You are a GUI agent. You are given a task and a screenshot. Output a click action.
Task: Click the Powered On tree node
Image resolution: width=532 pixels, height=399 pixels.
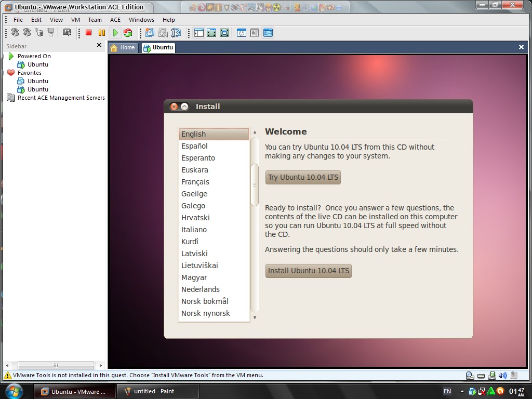(34, 56)
